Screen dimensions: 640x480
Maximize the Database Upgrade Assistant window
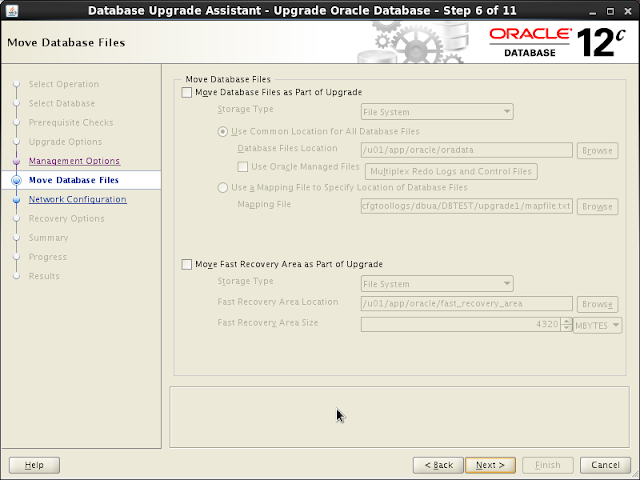click(610, 11)
